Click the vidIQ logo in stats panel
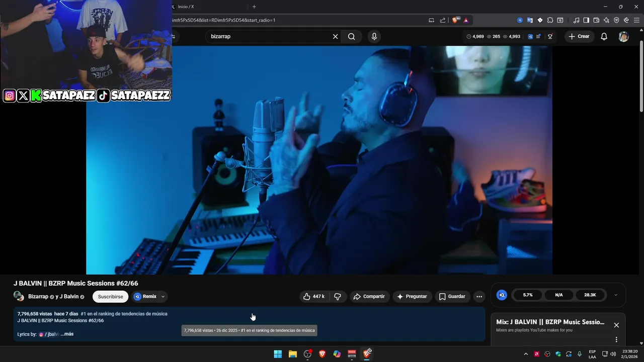This screenshot has width=644, height=362. [502, 295]
